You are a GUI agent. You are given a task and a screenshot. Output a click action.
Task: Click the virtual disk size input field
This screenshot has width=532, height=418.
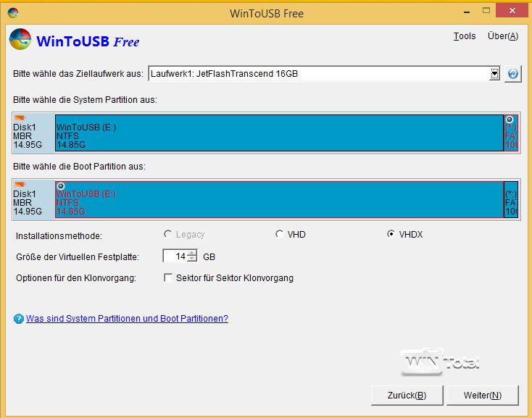tap(175, 256)
